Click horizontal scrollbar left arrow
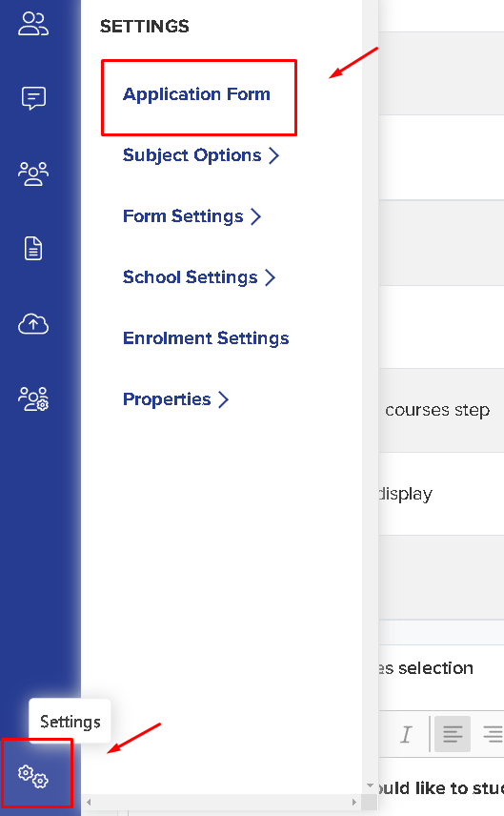Image resolution: width=504 pixels, height=816 pixels. [89, 802]
